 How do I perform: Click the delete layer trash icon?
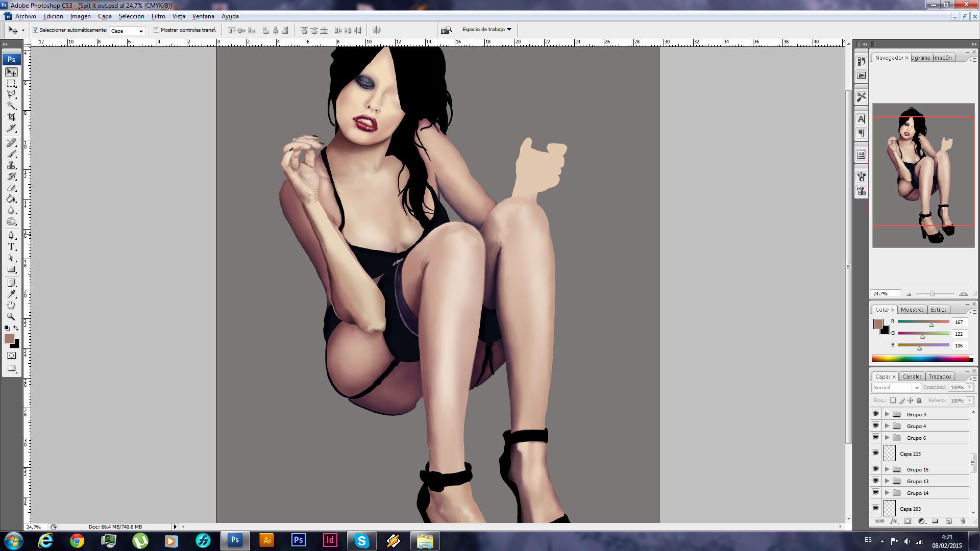[x=963, y=521]
